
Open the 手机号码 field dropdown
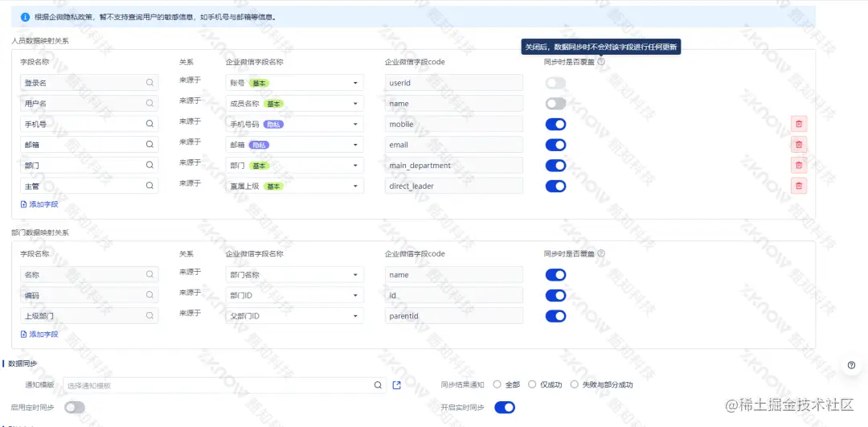[295, 124]
